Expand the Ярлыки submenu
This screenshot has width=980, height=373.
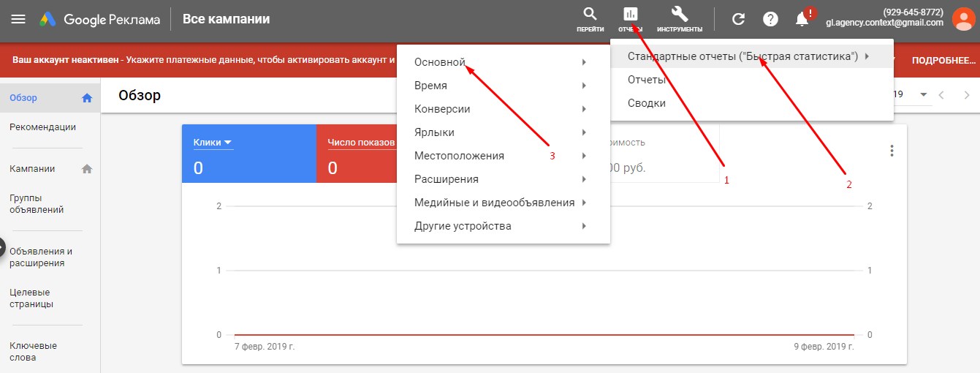click(504, 132)
